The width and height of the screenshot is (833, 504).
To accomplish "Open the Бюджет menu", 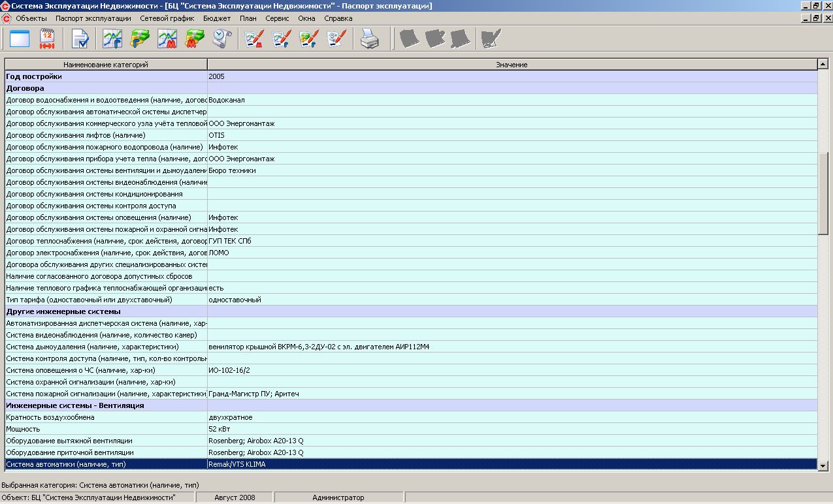I will pos(217,18).
